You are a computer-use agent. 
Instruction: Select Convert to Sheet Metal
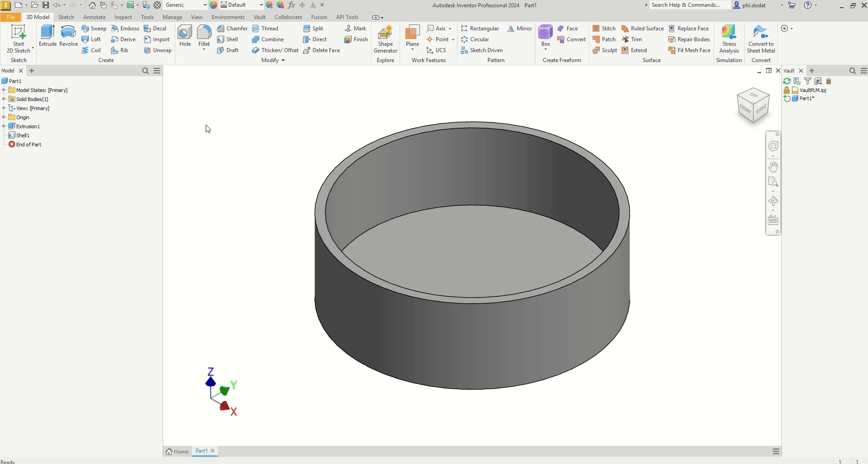761,39
